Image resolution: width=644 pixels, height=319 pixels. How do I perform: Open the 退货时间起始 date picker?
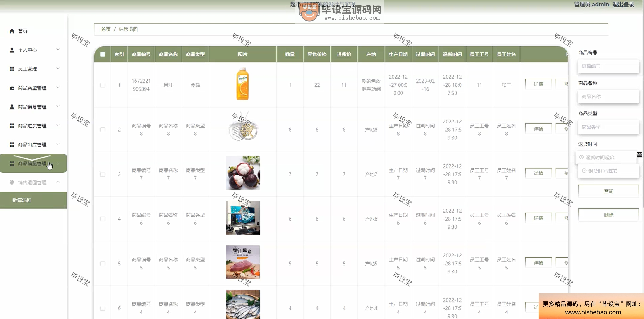[x=606, y=157]
